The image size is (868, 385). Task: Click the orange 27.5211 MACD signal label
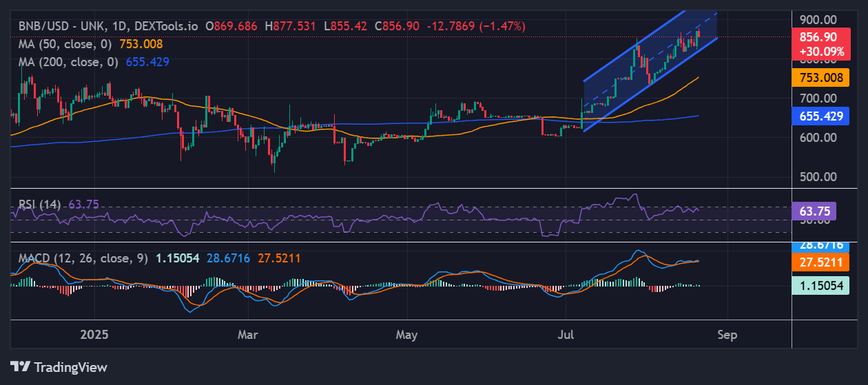click(819, 262)
